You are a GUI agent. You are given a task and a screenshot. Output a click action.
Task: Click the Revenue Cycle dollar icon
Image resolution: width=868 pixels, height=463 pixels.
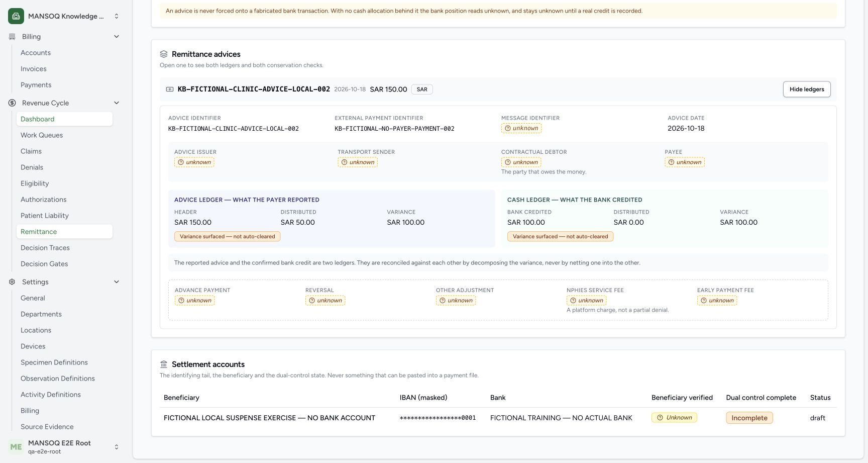(x=12, y=103)
